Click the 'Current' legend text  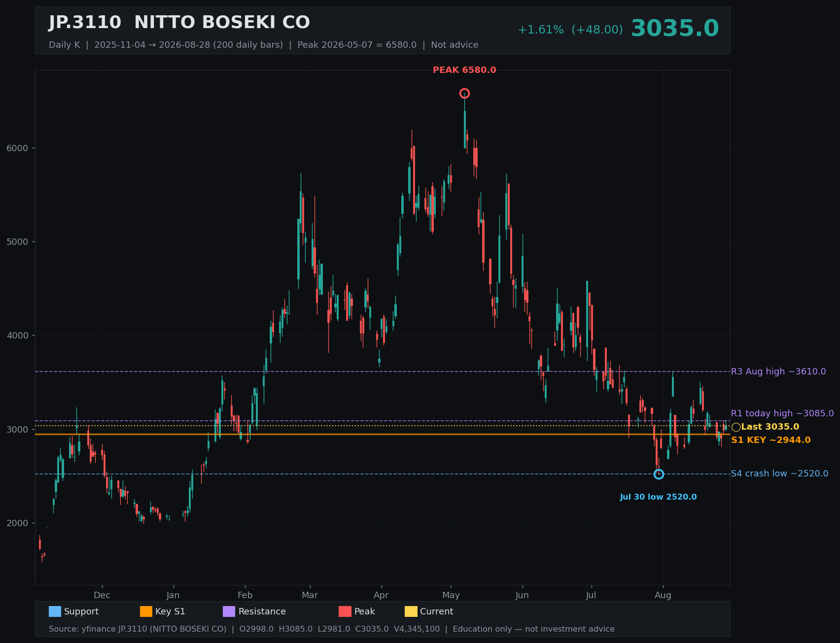tap(437, 611)
